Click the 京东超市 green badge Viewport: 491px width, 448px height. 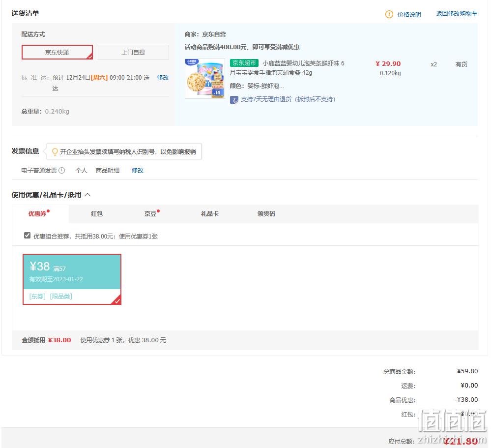tap(244, 63)
